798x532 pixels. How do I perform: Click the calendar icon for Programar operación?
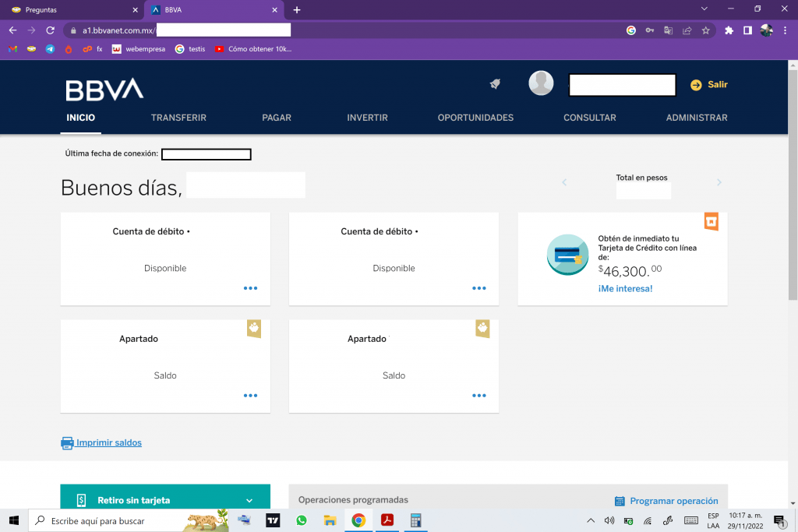(620, 501)
